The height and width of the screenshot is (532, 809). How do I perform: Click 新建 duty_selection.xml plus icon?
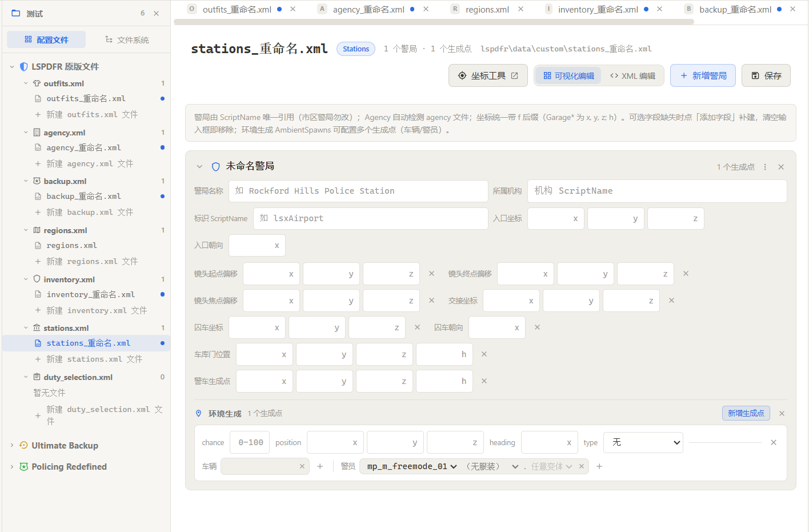click(38, 415)
